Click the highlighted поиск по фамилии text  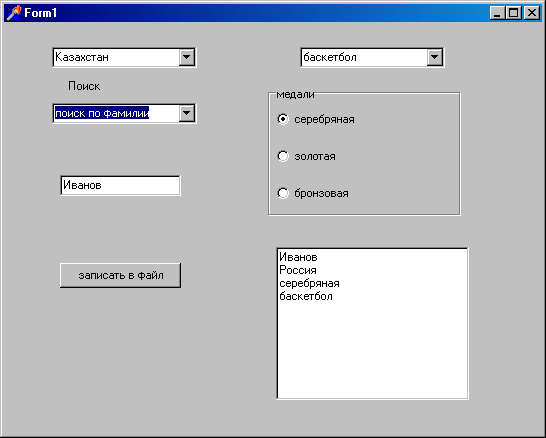(x=102, y=113)
